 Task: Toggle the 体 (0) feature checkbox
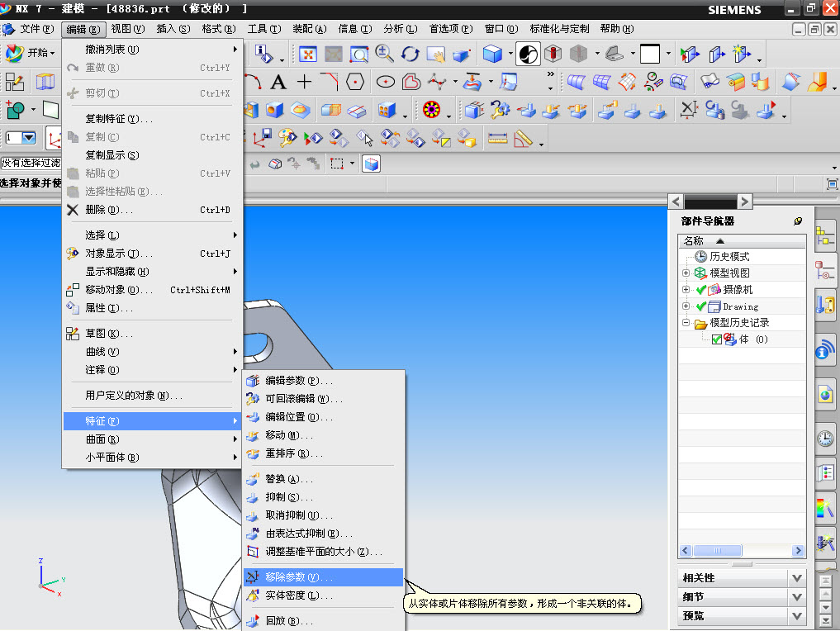(716, 339)
